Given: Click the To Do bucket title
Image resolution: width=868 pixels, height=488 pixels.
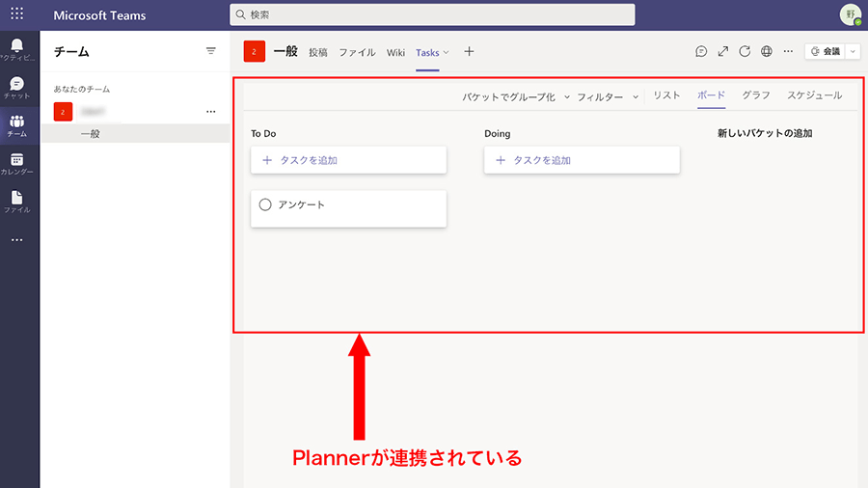Looking at the screenshot, I should coord(263,133).
